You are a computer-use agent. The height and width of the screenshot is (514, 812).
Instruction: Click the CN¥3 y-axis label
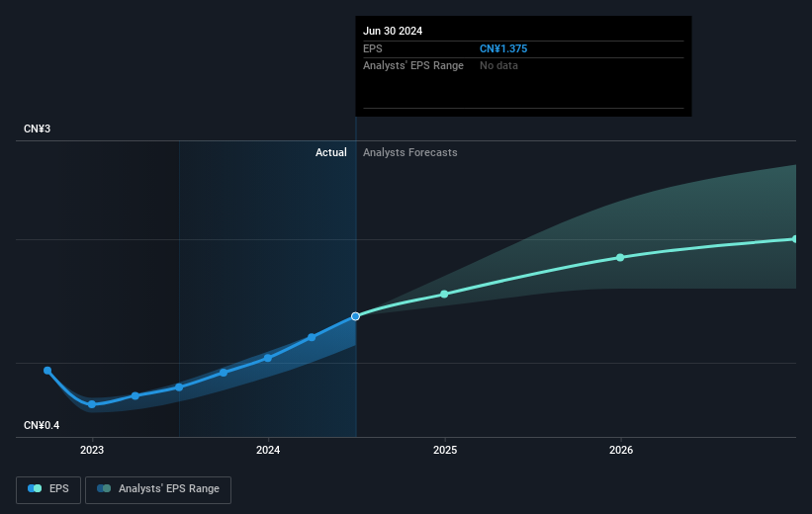[x=37, y=128]
